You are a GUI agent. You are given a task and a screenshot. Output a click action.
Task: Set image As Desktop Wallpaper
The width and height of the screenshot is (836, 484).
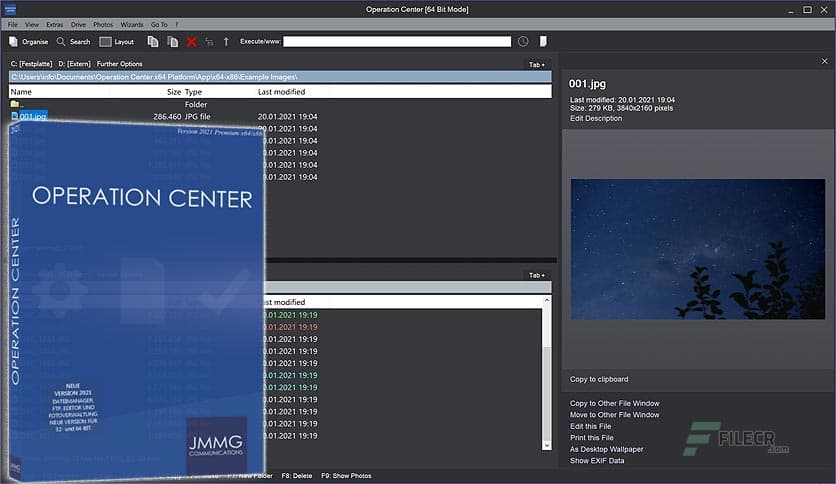(606, 449)
